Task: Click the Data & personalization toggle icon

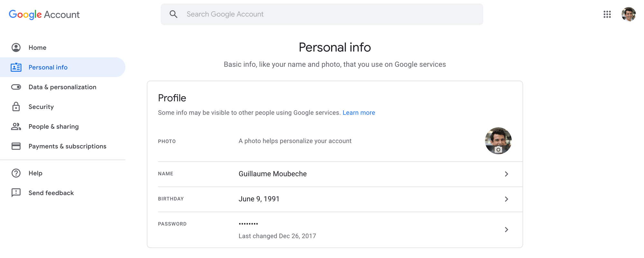Action: tap(16, 87)
